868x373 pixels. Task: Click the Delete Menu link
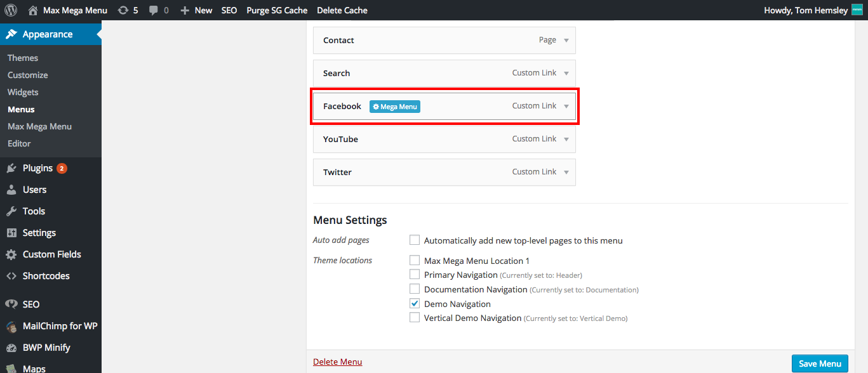(337, 362)
